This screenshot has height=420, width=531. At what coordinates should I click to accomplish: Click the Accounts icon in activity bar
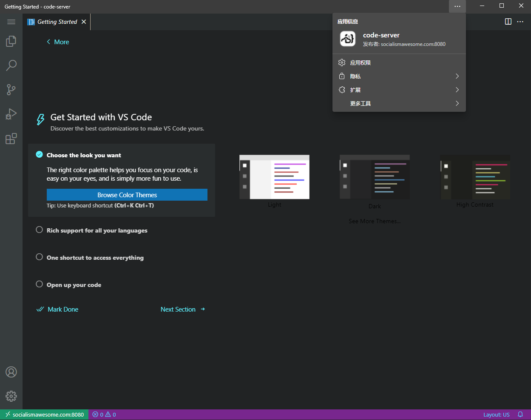(11, 372)
